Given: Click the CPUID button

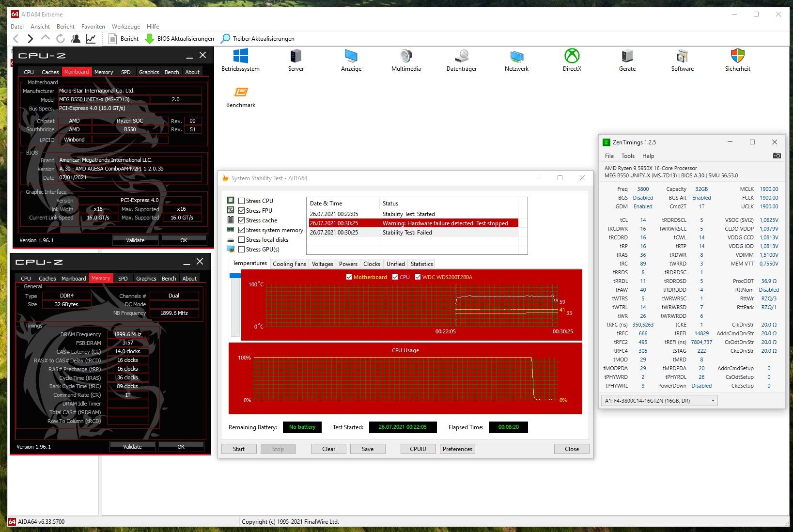Looking at the screenshot, I should point(418,449).
